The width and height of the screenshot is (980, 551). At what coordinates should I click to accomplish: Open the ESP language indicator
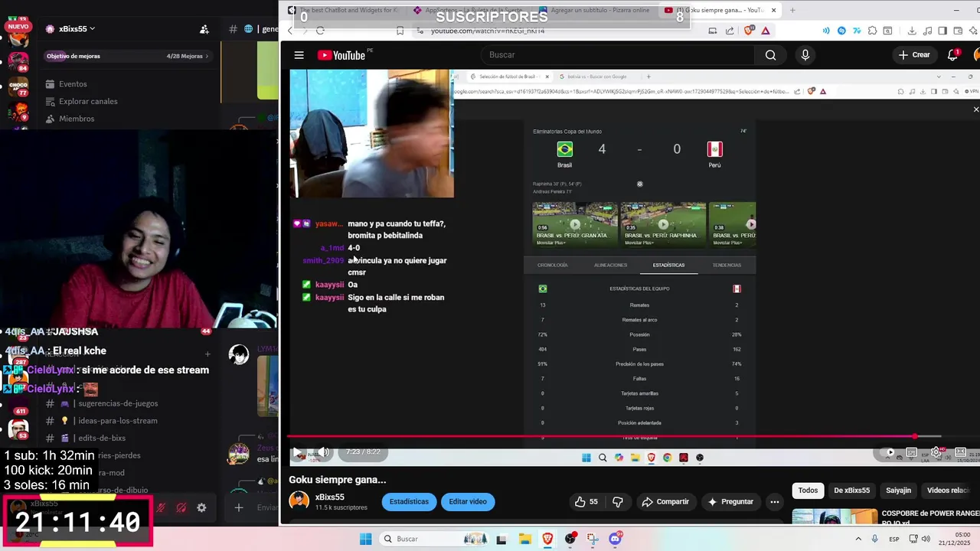point(894,539)
